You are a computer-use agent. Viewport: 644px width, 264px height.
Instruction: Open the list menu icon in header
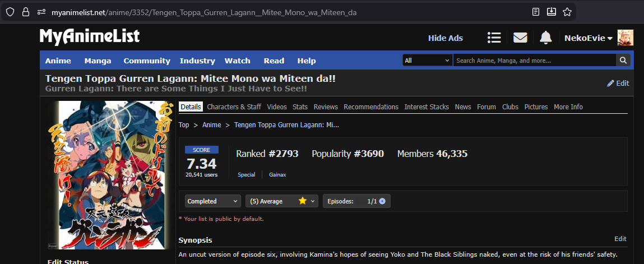[494, 38]
